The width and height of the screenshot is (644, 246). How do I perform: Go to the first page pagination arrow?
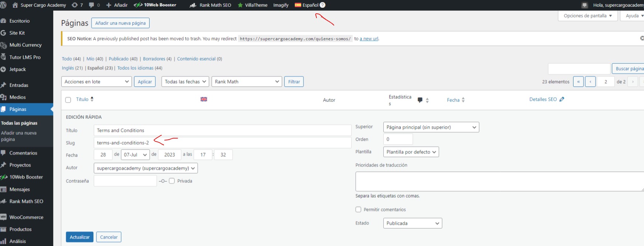(578, 82)
